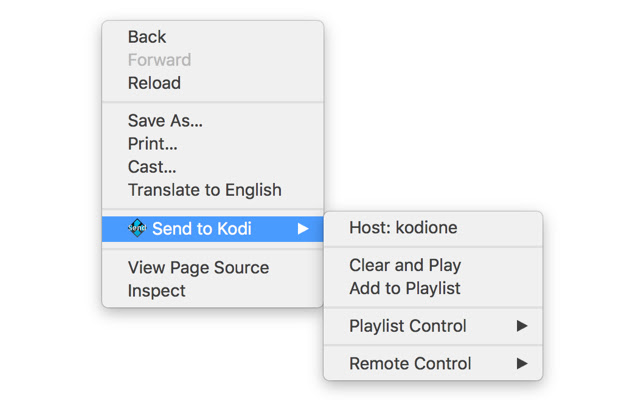
Task: Expand the Remote Control arrow
Action: [522, 364]
